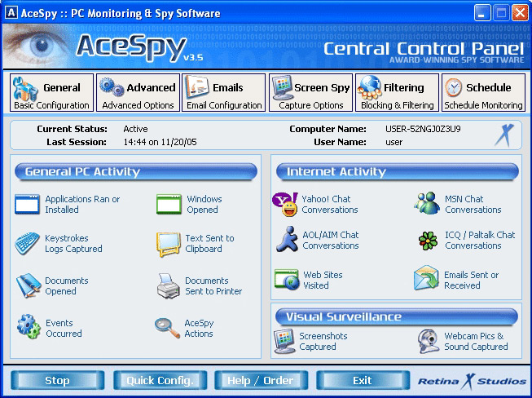Go to the Filtering tab
This screenshot has height=398, width=532.
[397, 94]
